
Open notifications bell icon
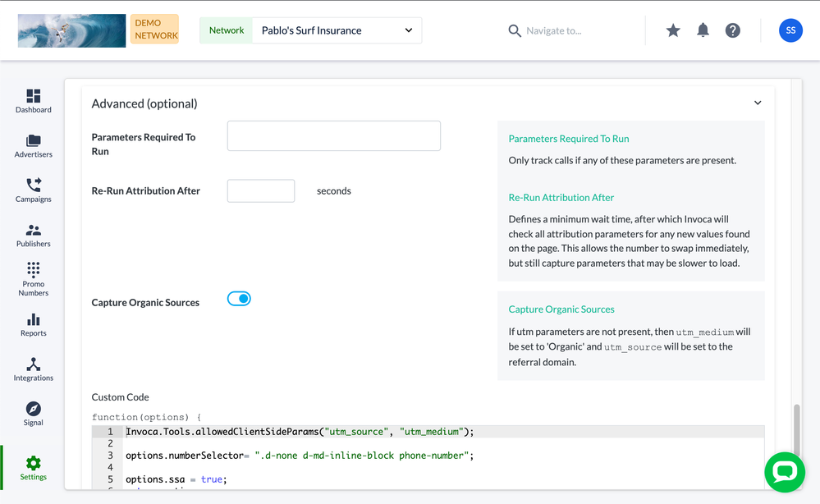[x=703, y=30]
